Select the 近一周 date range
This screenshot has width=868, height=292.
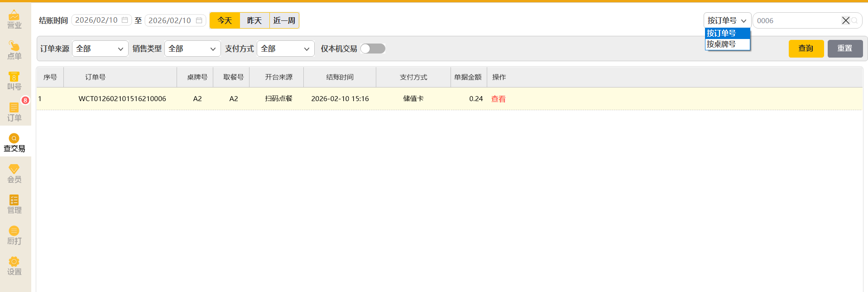(x=284, y=20)
